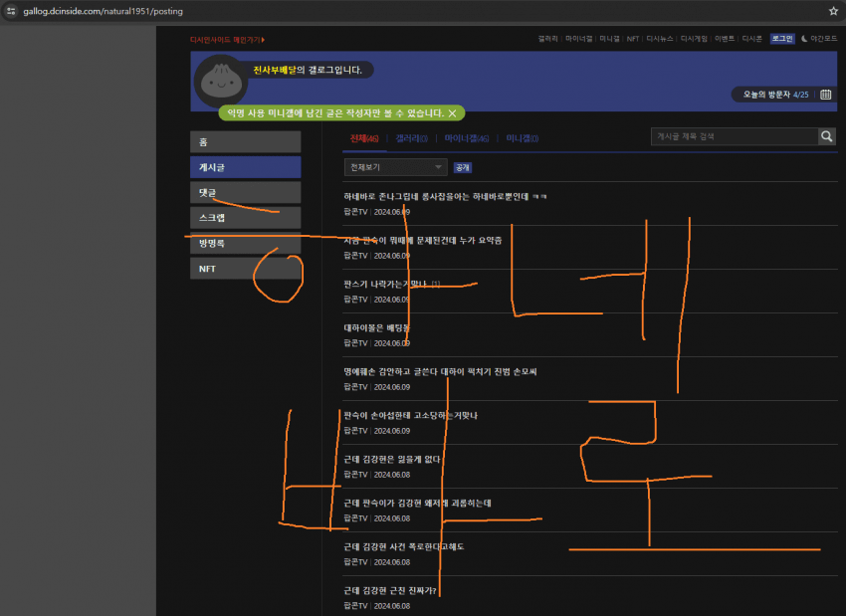The image size is (846, 616).
Task: Open post 근데 김강현 사건 폭로한다고해도
Action: point(404,546)
